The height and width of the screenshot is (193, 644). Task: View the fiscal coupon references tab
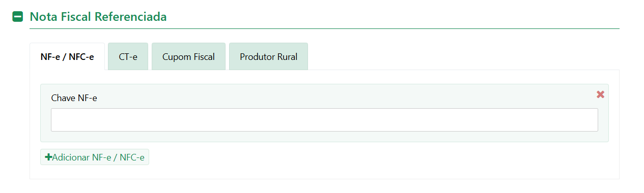click(188, 56)
